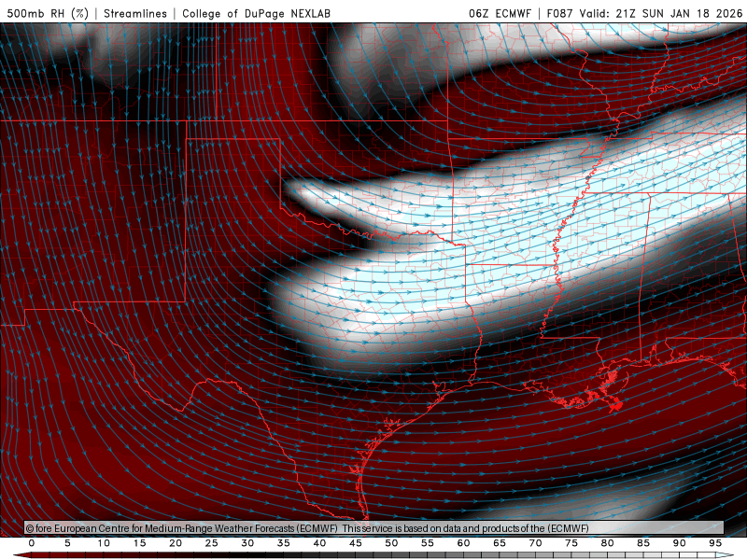Click the "55" value on the color scale
Viewport: 747px width, 560px height.
click(x=428, y=543)
